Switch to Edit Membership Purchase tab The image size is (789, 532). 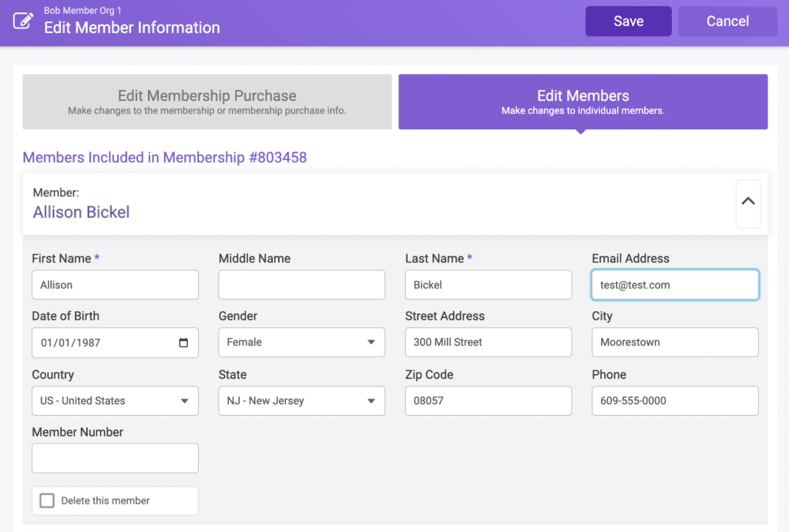(x=206, y=102)
